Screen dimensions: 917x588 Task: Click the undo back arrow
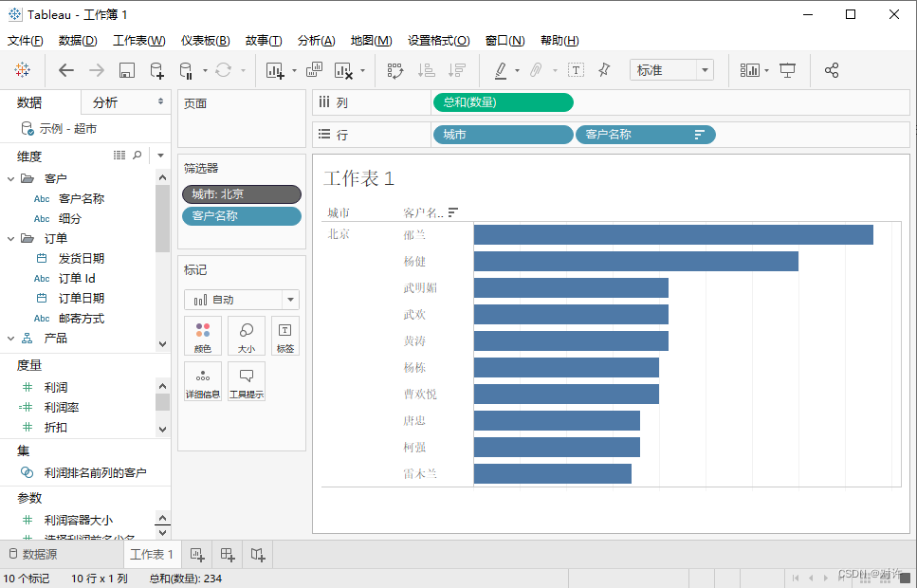pos(66,70)
